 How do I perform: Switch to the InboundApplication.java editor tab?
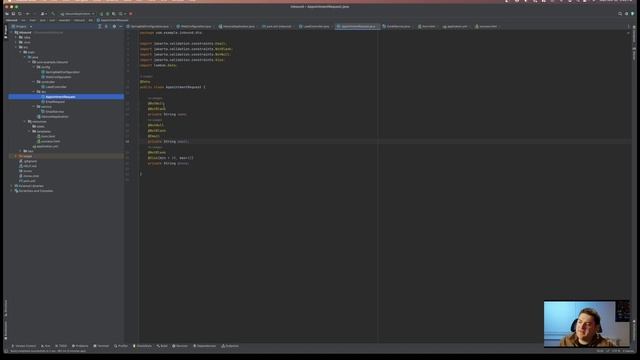tap(237, 27)
